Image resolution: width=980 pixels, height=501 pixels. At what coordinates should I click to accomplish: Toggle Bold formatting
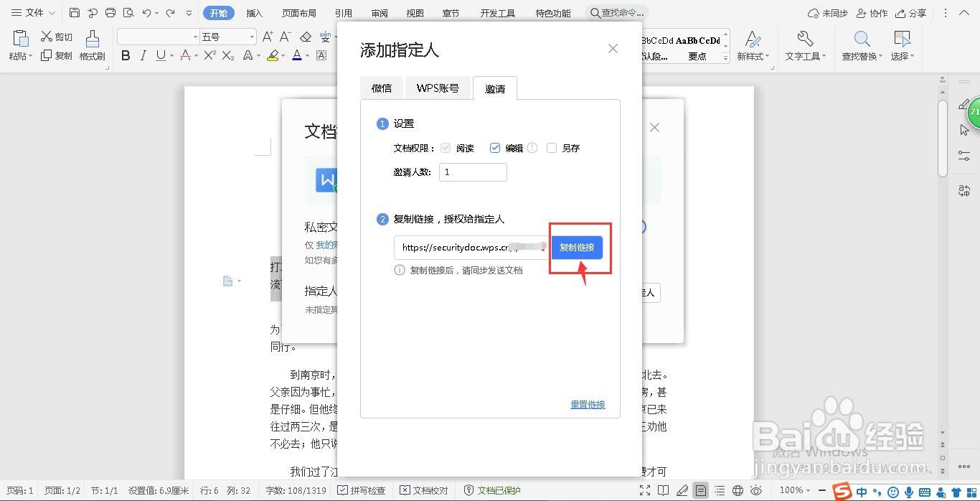126,55
